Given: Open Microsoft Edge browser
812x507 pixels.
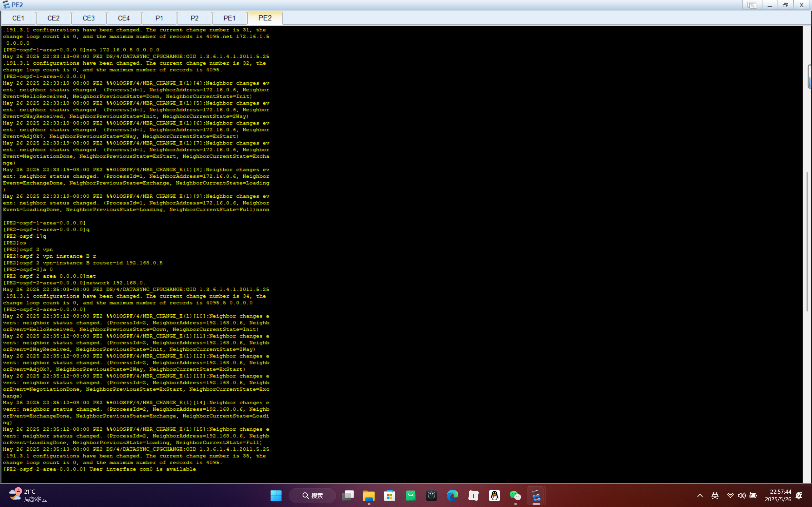Looking at the screenshot, I should click(x=452, y=496).
